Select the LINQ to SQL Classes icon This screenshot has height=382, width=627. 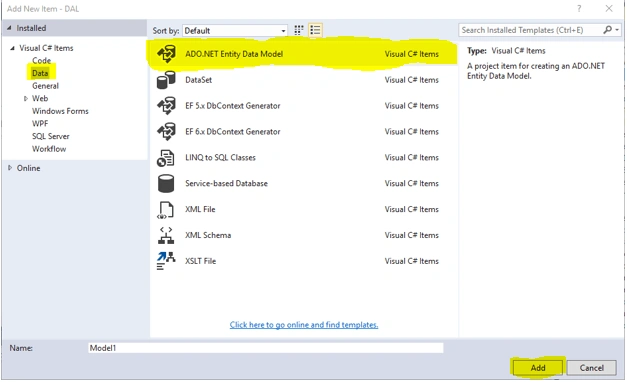click(x=166, y=158)
